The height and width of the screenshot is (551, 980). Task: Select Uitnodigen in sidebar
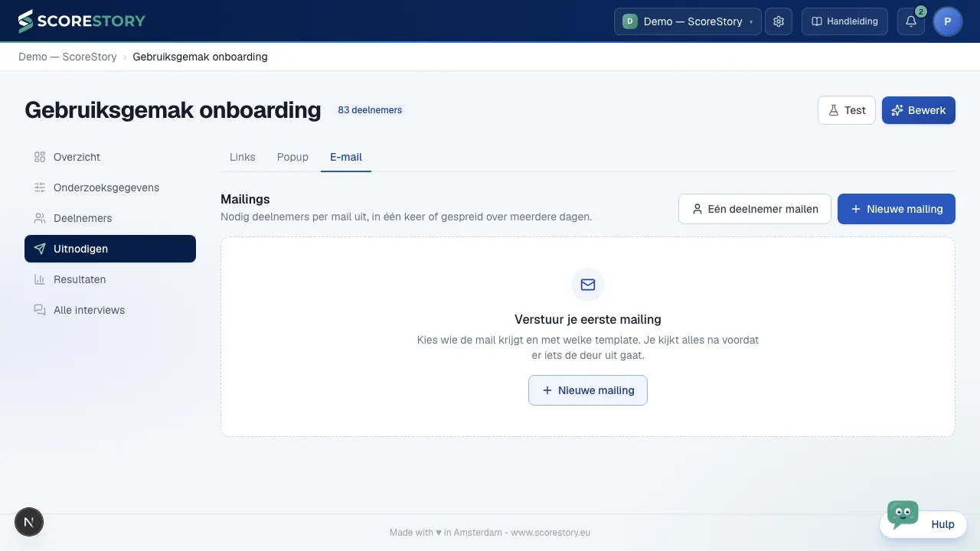coord(110,249)
